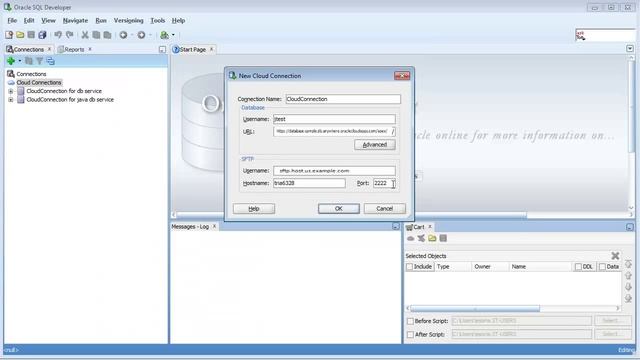Click Cancel in New Cloud Connection dialog

click(384, 209)
